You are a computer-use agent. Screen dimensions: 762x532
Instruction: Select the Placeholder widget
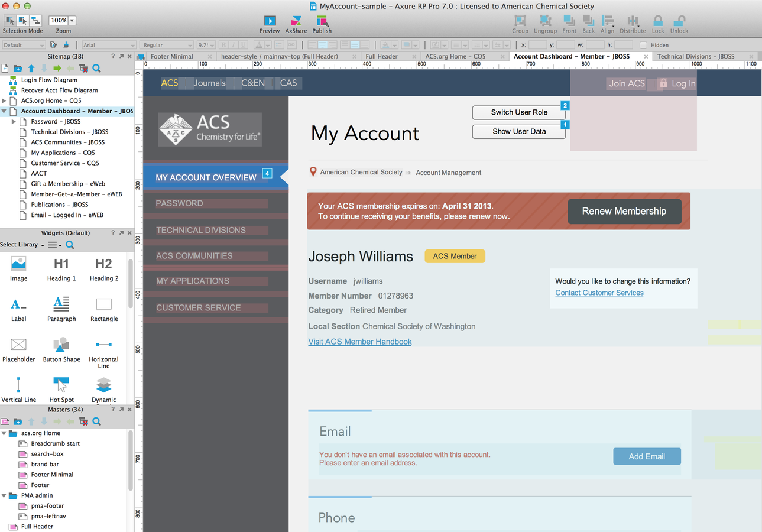pos(19,349)
